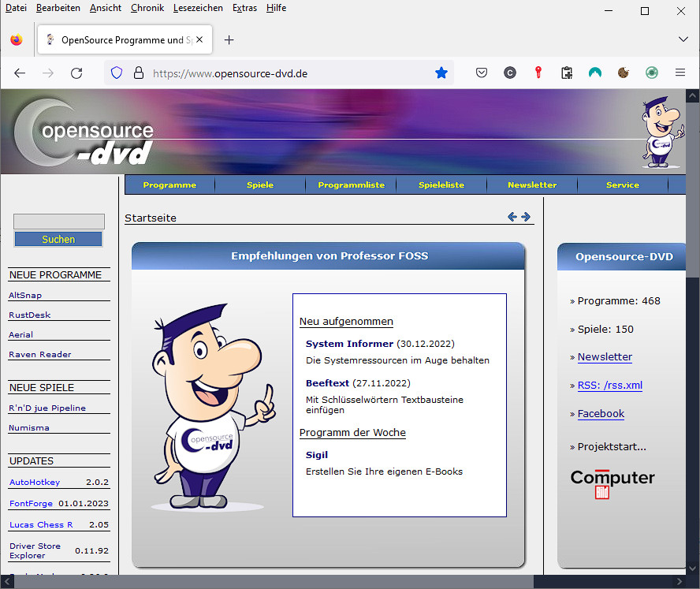Open the Firefox hamburger application menu
700x589 pixels.
coord(680,73)
